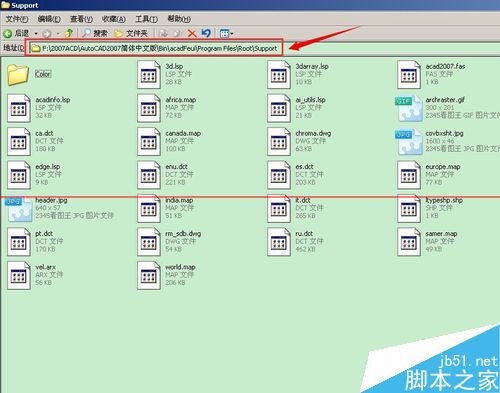The height and width of the screenshot is (393, 500).
Task: Select the samer.map file icon
Action: [x=409, y=242]
